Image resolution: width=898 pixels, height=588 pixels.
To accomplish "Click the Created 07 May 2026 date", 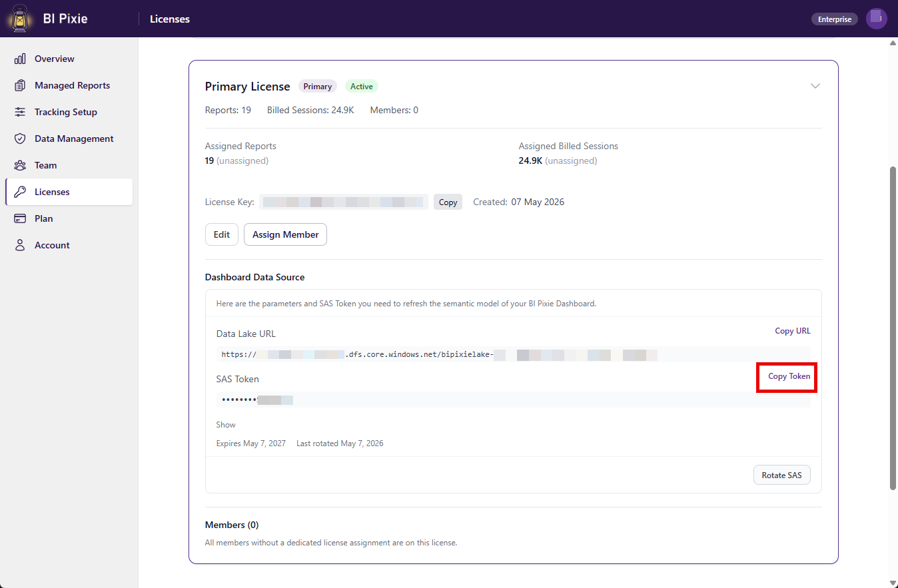I will pos(538,202).
